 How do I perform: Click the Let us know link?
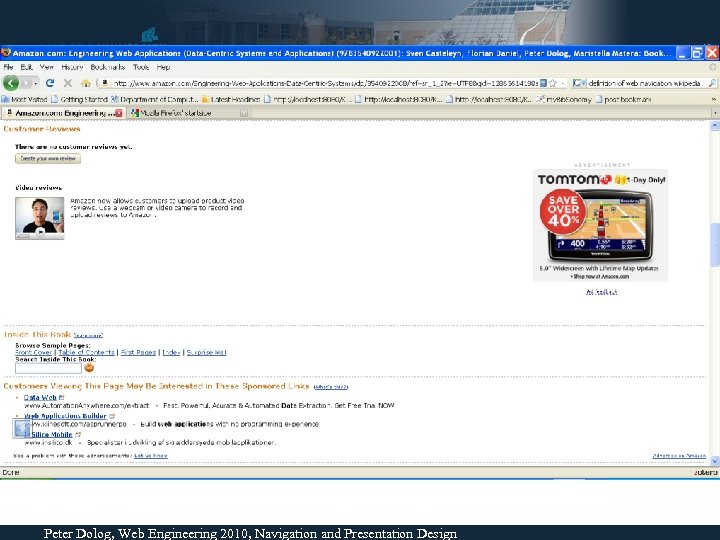point(151,456)
